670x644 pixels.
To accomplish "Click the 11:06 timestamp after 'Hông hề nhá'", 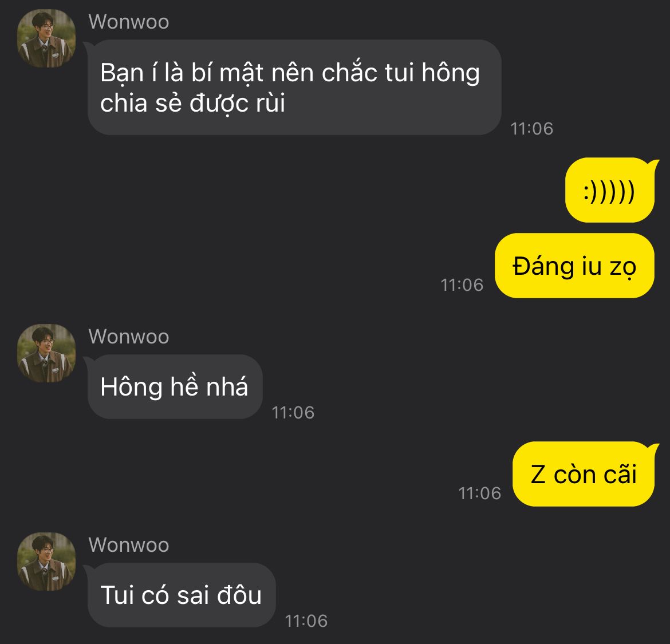I will (293, 413).
